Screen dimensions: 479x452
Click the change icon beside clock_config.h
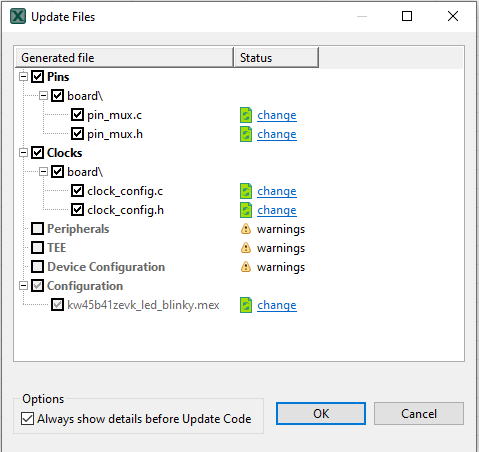(x=246, y=210)
